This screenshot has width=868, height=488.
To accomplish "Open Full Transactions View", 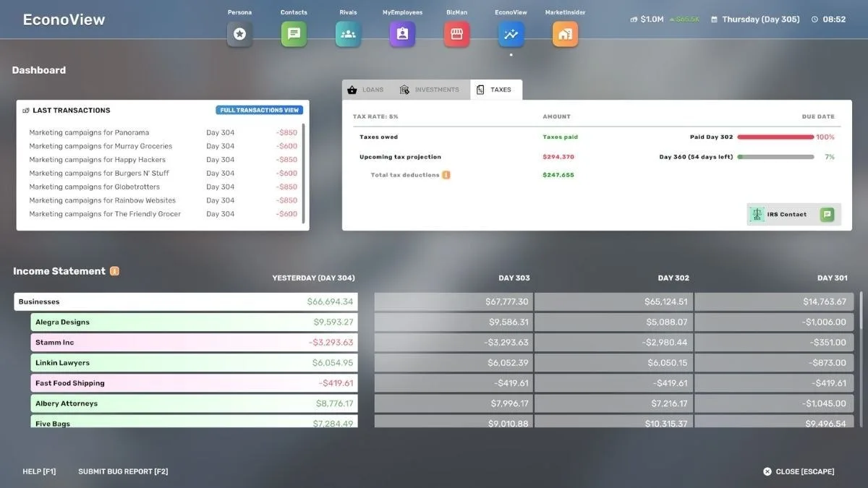I will [x=259, y=110].
